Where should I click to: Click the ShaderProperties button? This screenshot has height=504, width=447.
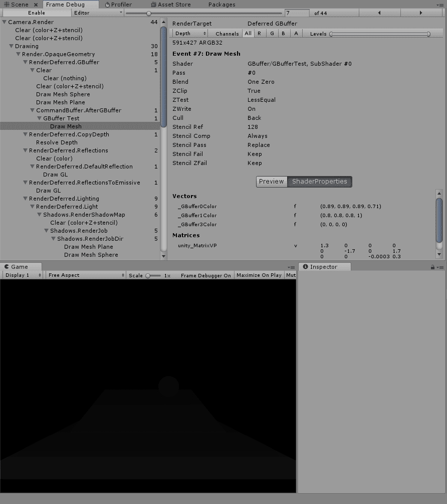click(320, 182)
